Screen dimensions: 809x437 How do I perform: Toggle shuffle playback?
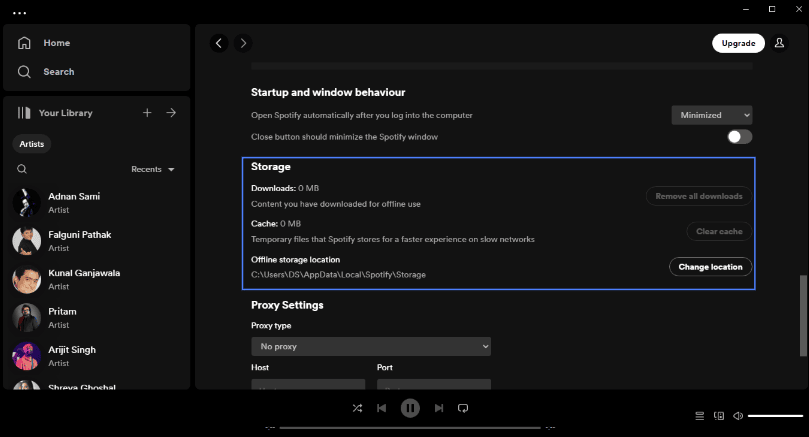tap(357, 408)
